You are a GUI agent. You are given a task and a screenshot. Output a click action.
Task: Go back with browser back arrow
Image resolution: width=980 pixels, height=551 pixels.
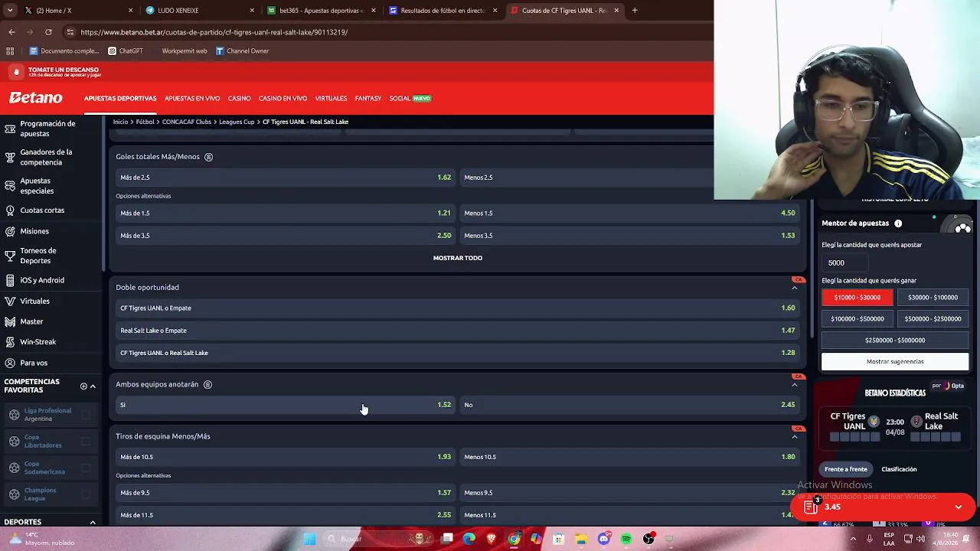coord(11,32)
